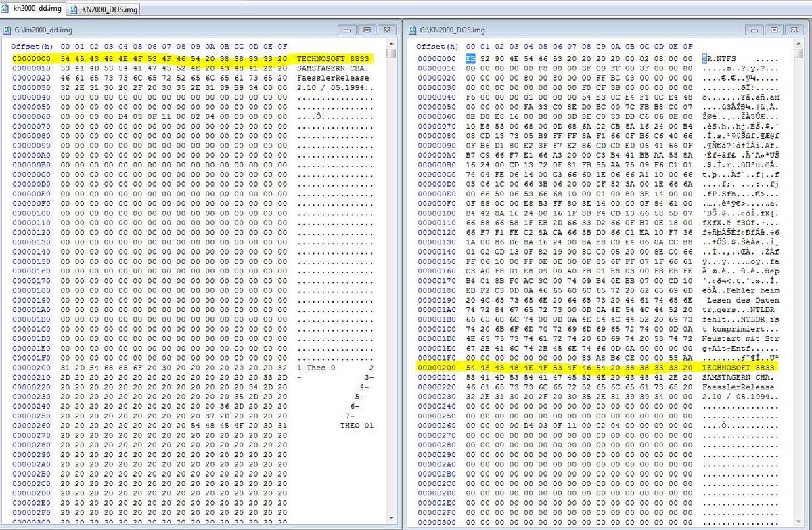Click 'FaesslerRelease' text in the KN2000_DOS.img window
812x530 pixels.
[x=738, y=386]
